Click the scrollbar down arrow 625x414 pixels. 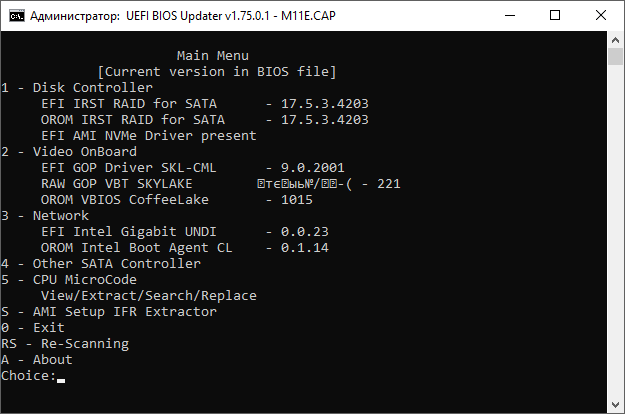[615, 405]
